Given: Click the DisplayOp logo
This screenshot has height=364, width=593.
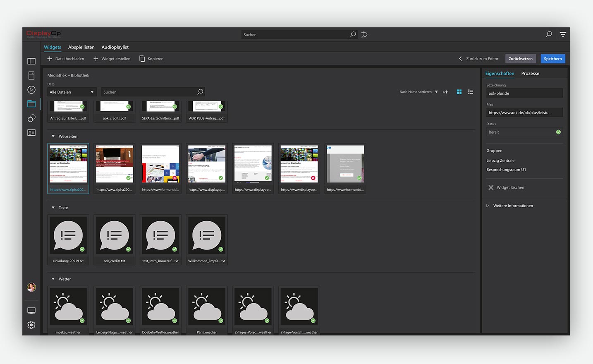Looking at the screenshot, I should pyautogui.click(x=44, y=34).
